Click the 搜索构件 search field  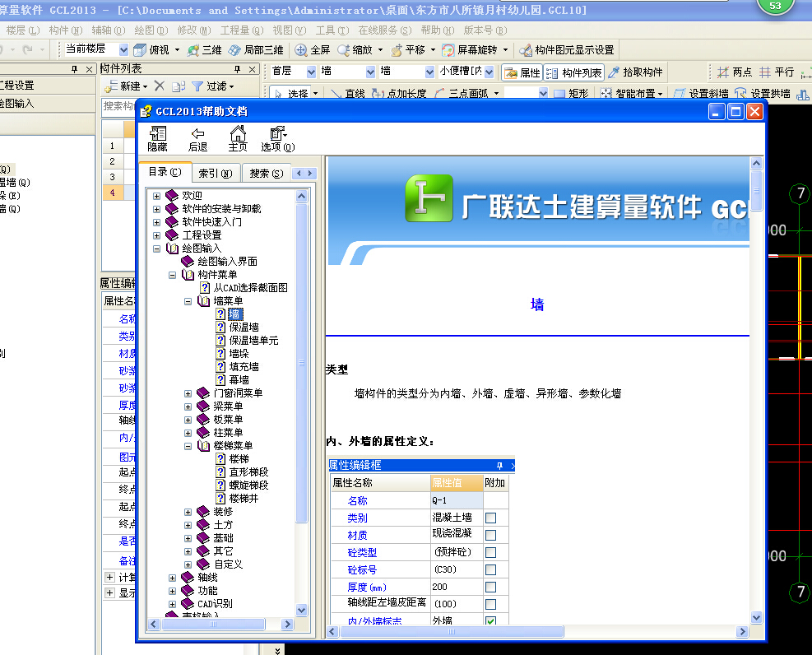tap(118, 105)
